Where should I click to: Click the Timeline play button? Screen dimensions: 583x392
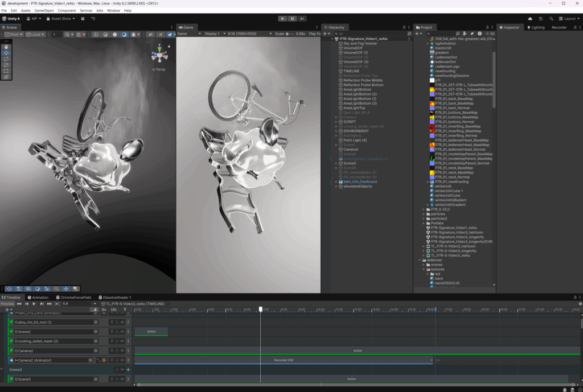click(34, 304)
